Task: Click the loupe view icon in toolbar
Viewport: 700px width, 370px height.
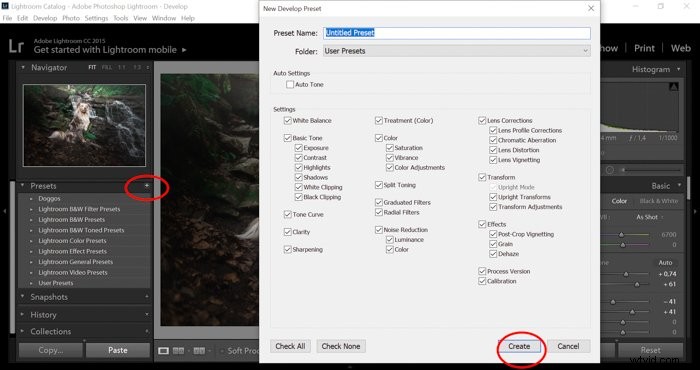Action: tap(163, 351)
